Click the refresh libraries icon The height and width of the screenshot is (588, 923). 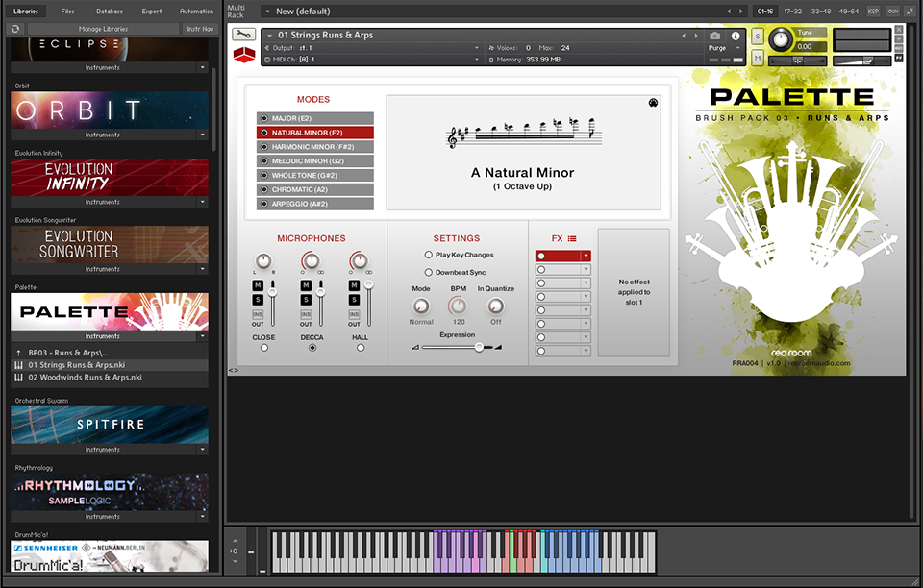pyautogui.click(x=15, y=29)
